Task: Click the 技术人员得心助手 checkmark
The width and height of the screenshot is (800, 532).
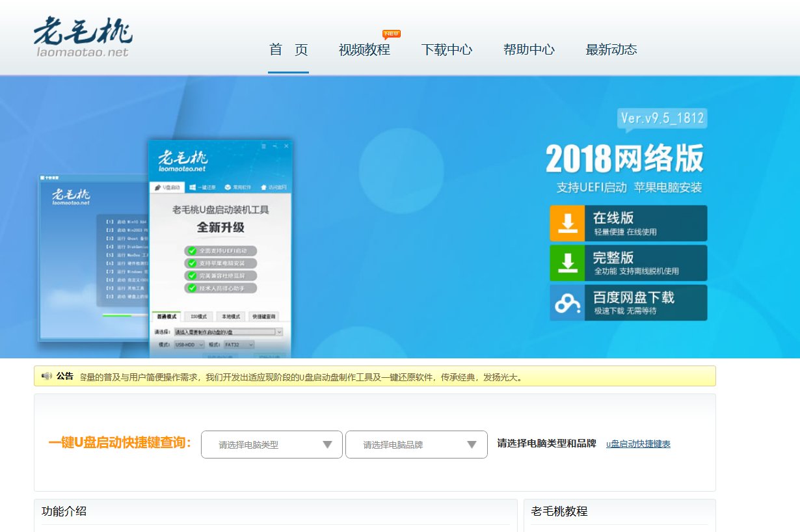Action: (x=192, y=287)
